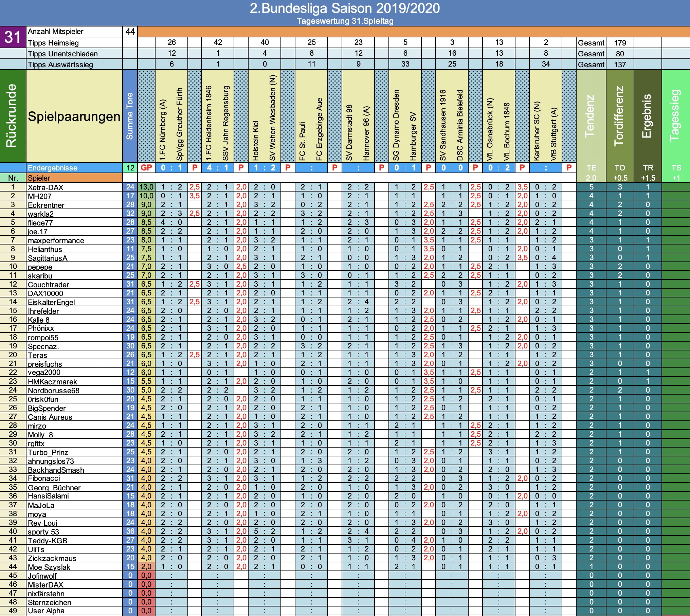This screenshot has width=690, height=616.
Task: Click the 'SSV Jahn Regensburg' team header
Action: point(226,123)
